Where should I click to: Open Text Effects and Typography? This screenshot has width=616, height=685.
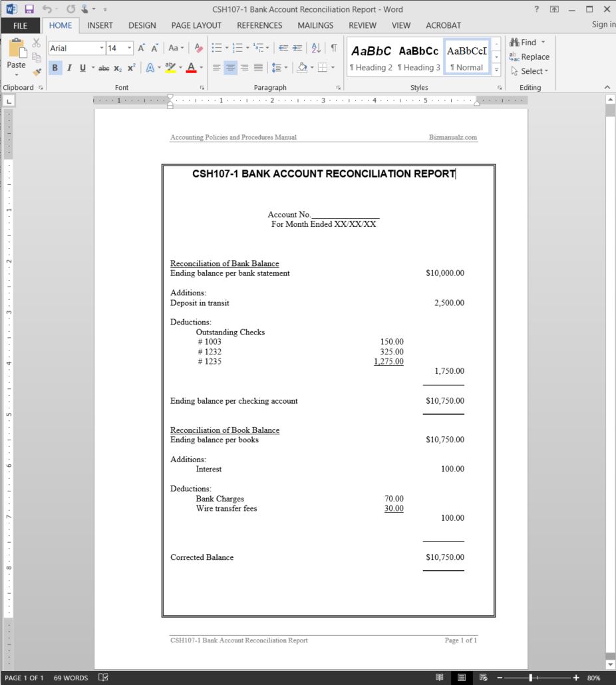tap(150, 68)
